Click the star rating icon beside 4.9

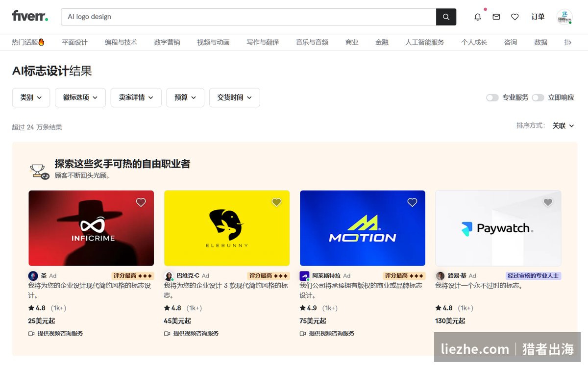coord(303,308)
